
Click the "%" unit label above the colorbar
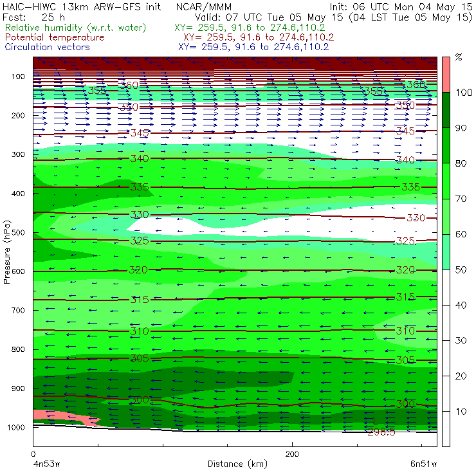click(459, 57)
